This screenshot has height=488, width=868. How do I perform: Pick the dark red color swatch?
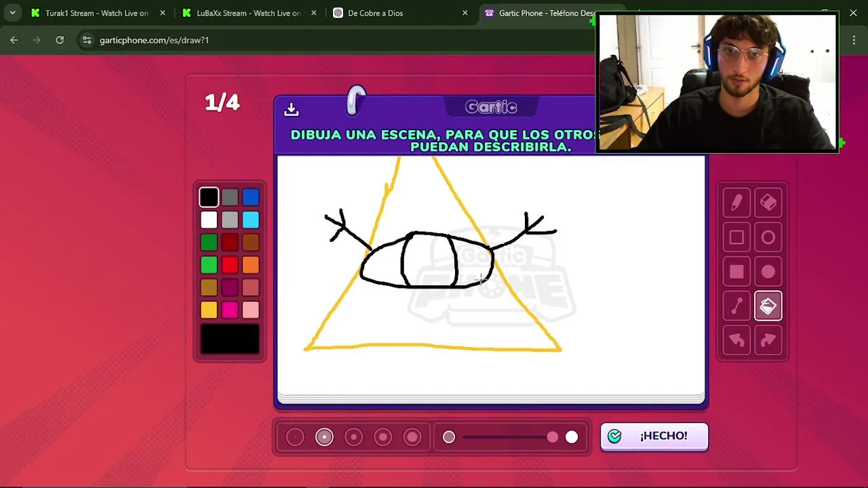(x=230, y=243)
